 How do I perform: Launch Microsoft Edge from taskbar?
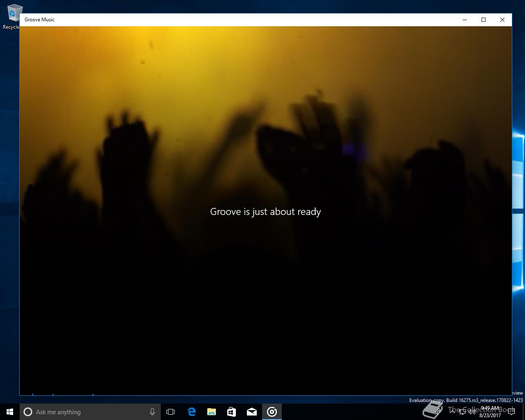click(x=192, y=412)
